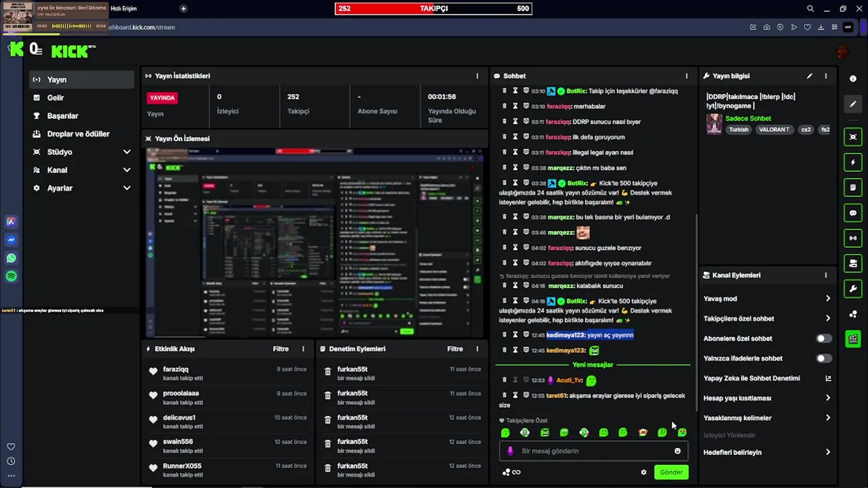
Task: Open Messenger from browser sidebar
Action: click(x=12, y=240)
